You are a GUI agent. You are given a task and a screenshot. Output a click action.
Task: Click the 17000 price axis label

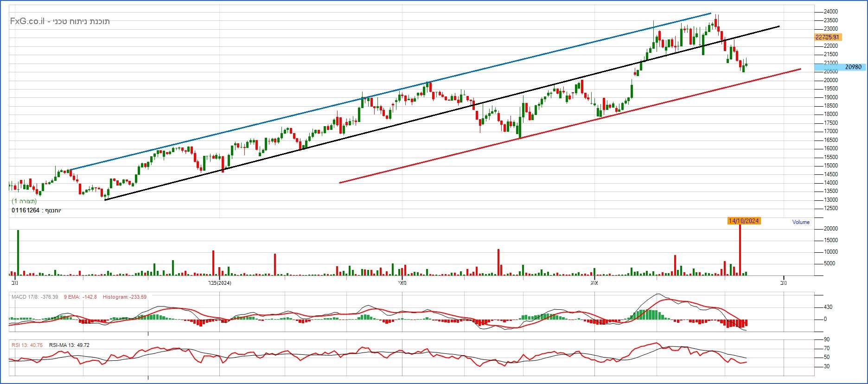[830, 131]
